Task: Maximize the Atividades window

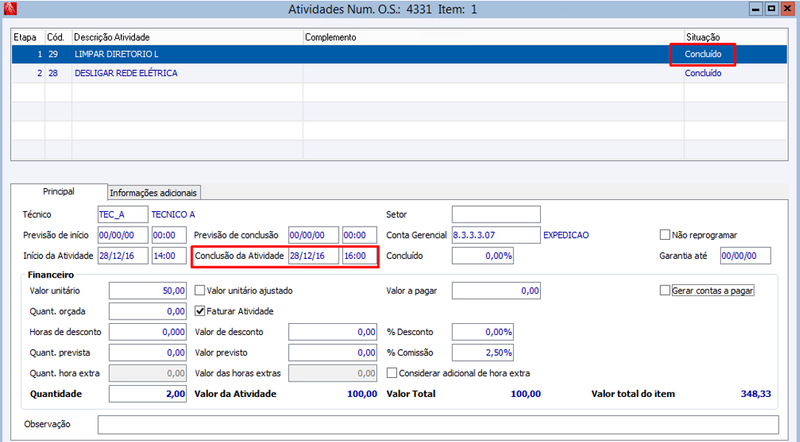Action: 772,9
